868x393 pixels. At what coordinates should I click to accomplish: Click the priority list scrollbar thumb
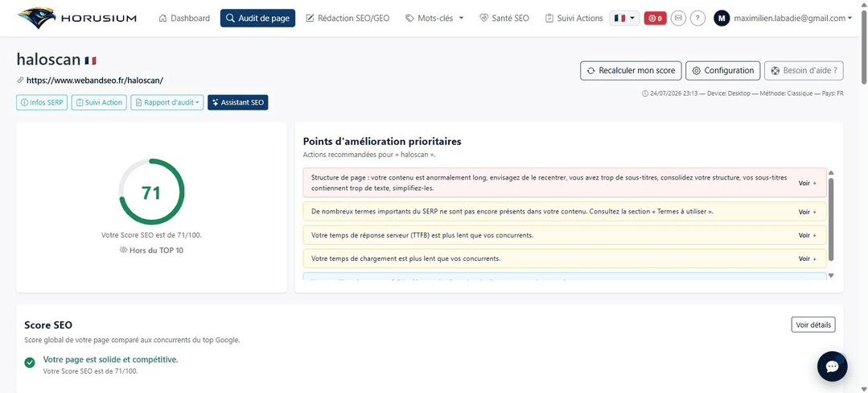(x=830, y=218)
